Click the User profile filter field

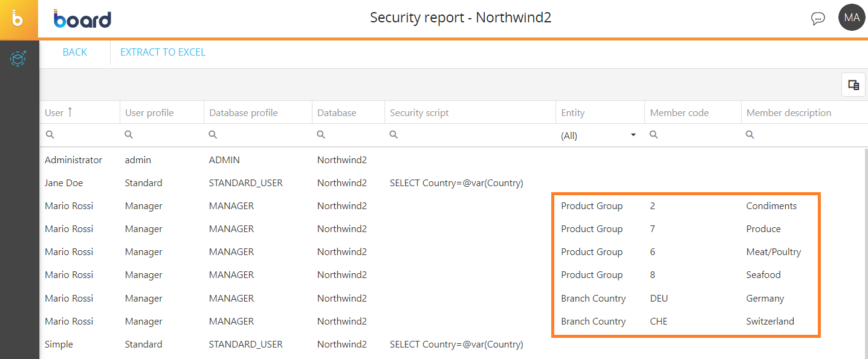[162, 135]
